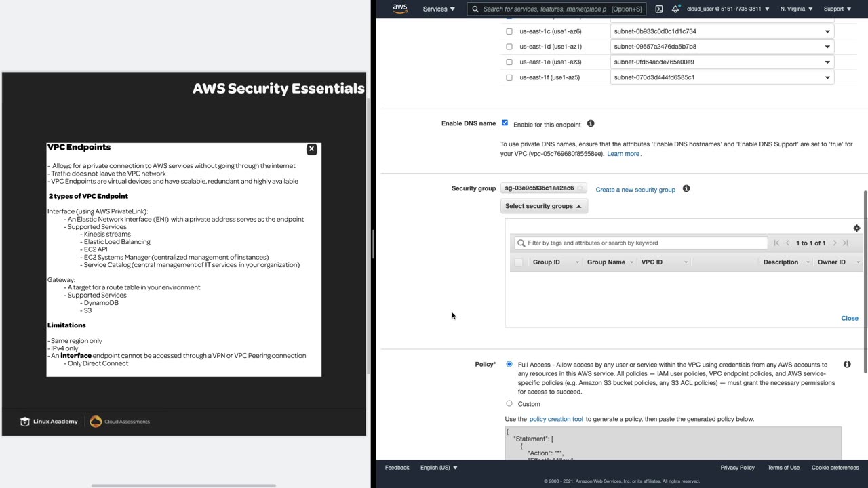Viewport: 868px width, 488px height.
Task: Click the AWS console vertical scrollbar
Action: point(865,281)
